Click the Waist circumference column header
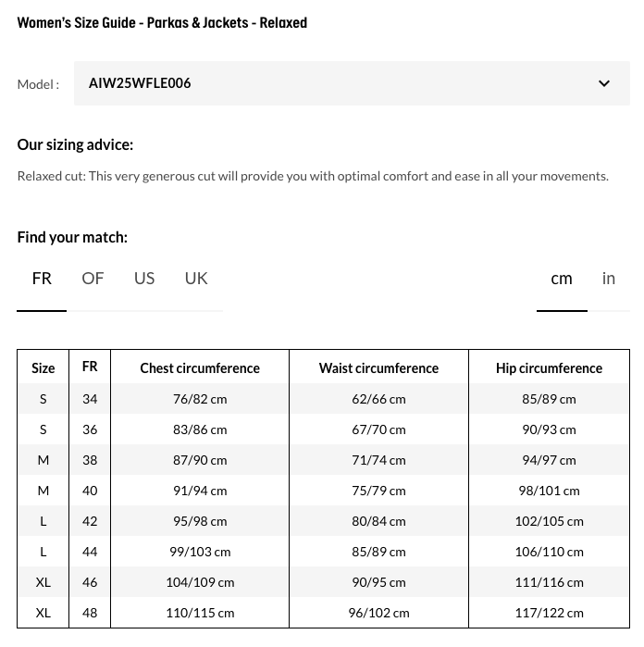Image resolution: width=644 pixels, height=647 pixels. point(378,367)
